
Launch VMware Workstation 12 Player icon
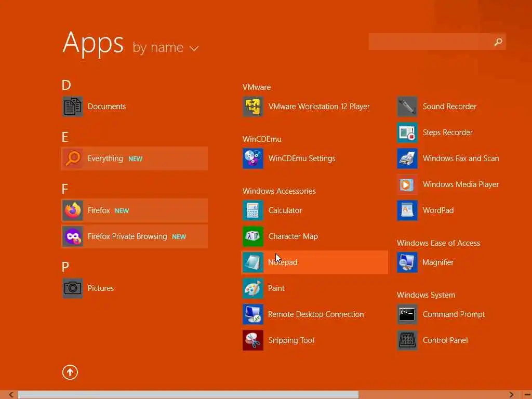point(253,107)
